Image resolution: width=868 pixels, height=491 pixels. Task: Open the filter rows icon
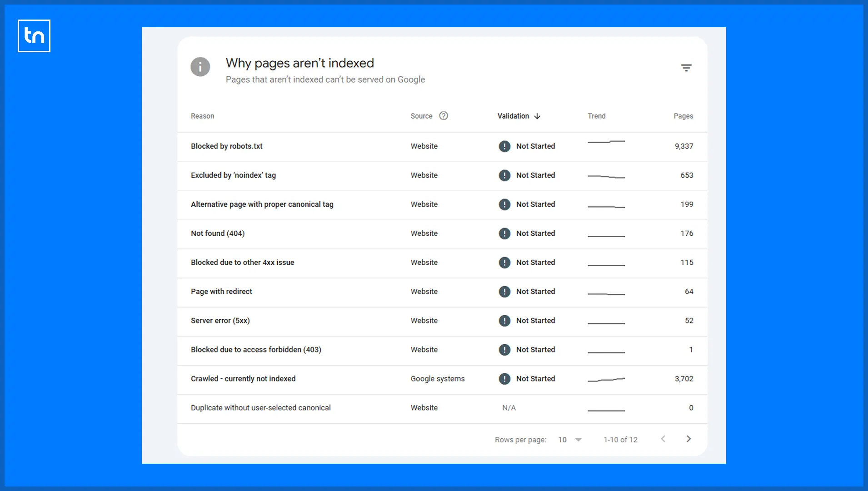[686, 68]
